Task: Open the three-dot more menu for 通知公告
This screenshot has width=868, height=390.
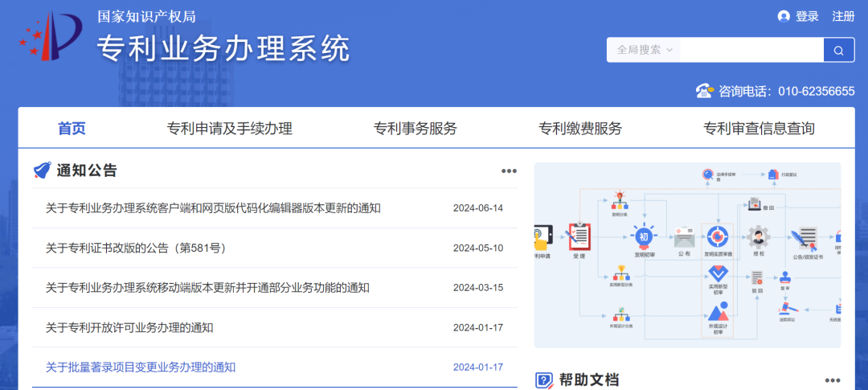Action: click(x=509, y=170)
